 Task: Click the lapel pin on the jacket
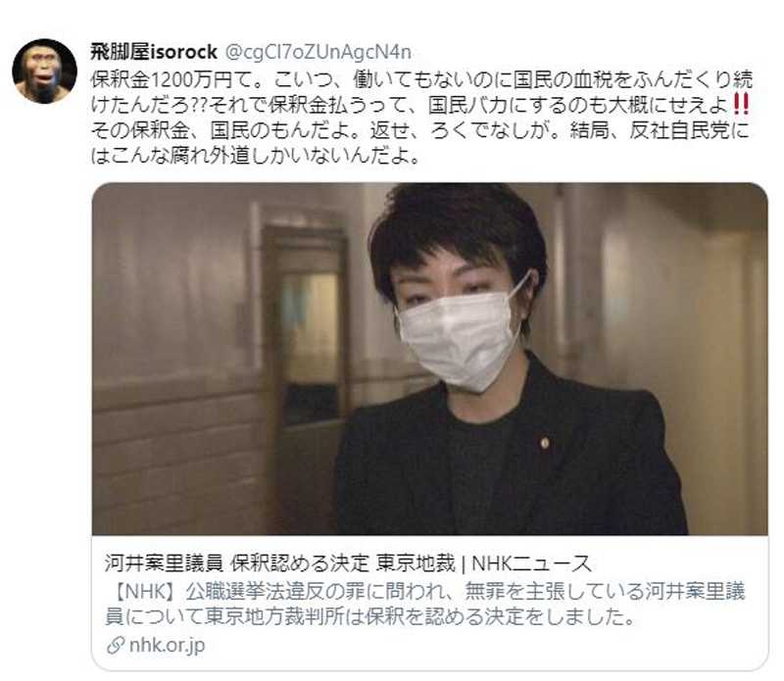[545, 443]
